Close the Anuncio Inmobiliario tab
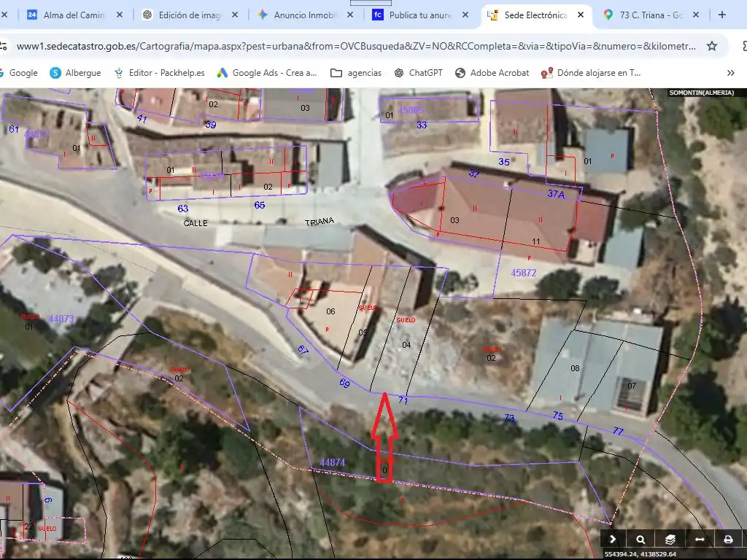Screen dimensions: 747x560 350,15
